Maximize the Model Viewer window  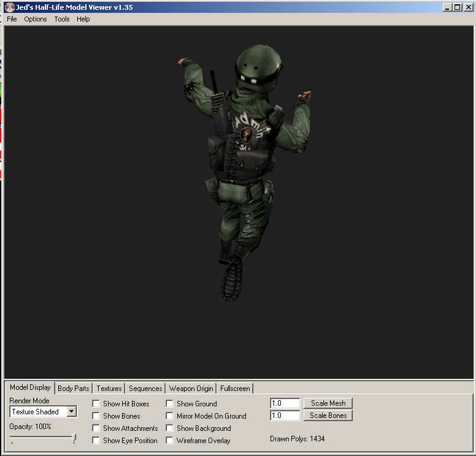pyautogui.click(x=457, y=7)
